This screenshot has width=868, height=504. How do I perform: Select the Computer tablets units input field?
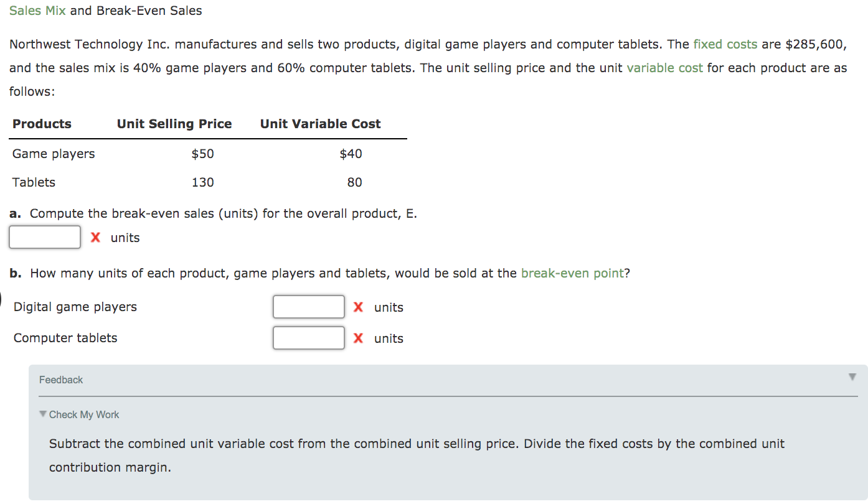coord(308,338)
